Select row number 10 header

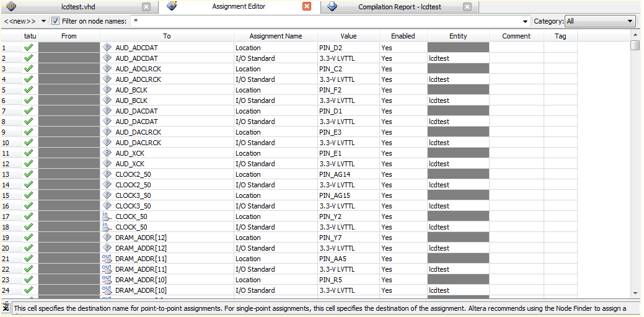(11, 143)
